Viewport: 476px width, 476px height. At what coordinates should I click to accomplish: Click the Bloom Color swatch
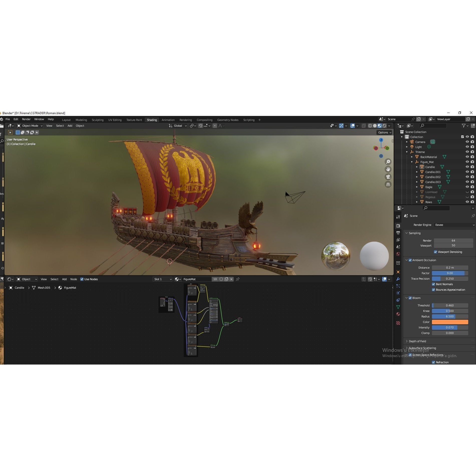(450, 322)
